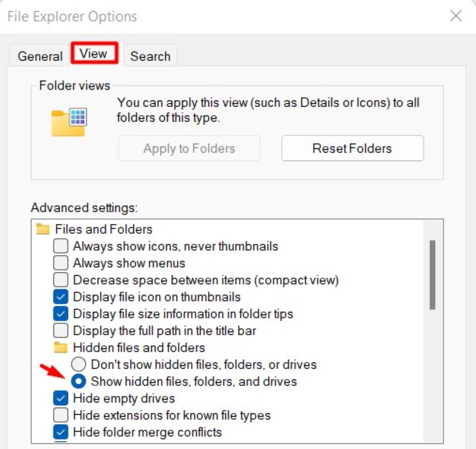This screenshot has height=449, width=476.
Task: Toggle Hide folder merge conflicts checkbox
Action: [61, 432]
